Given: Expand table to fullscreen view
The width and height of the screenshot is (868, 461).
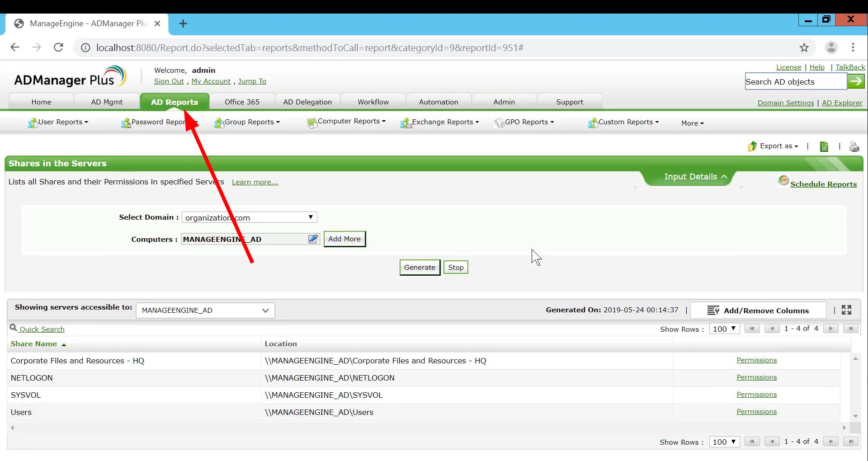Looking at the screenshot, I should point(848,310).
